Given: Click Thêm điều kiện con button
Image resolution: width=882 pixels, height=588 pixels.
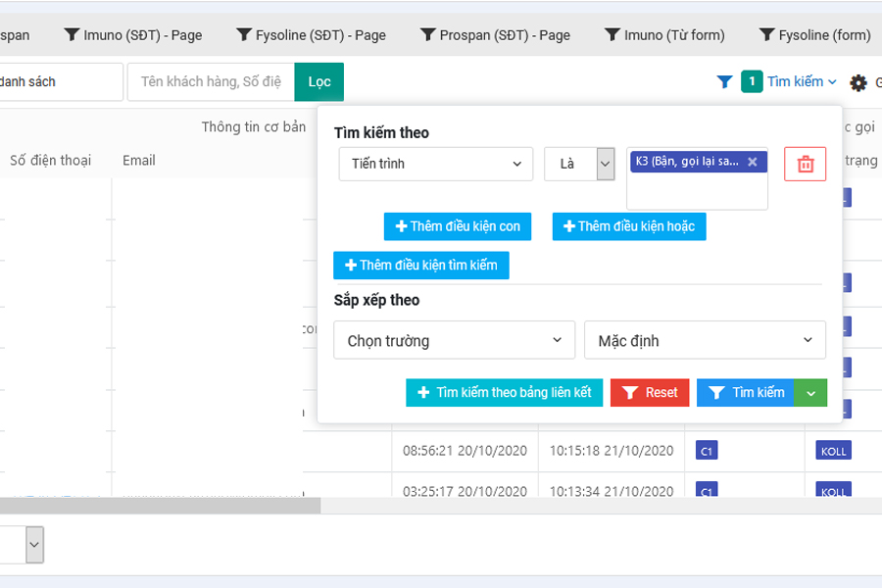Looking at the screenshot, I should pos(458,226).
